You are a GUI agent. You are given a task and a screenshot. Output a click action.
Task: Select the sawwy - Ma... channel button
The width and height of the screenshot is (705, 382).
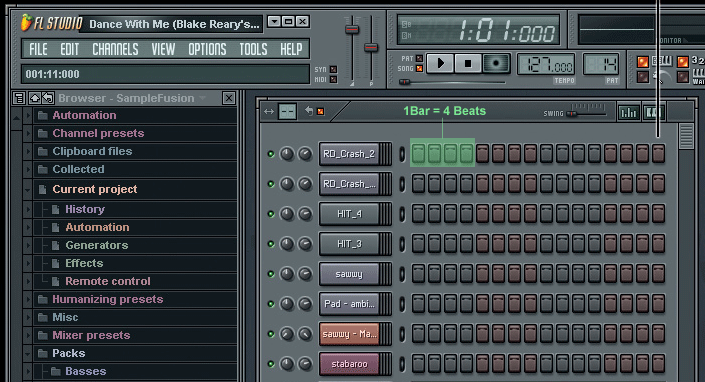pyautogui.click(x=349, y=334)
